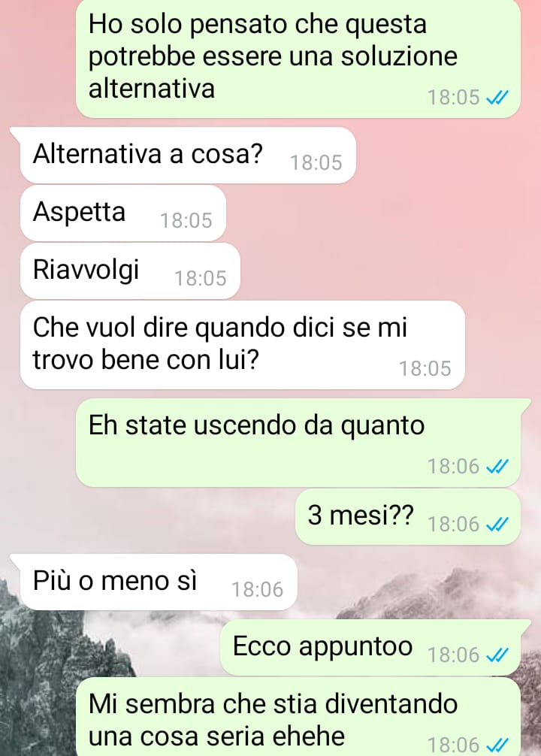Tap the 'Riavvolgi' message bubble

[x=130, y=271]
